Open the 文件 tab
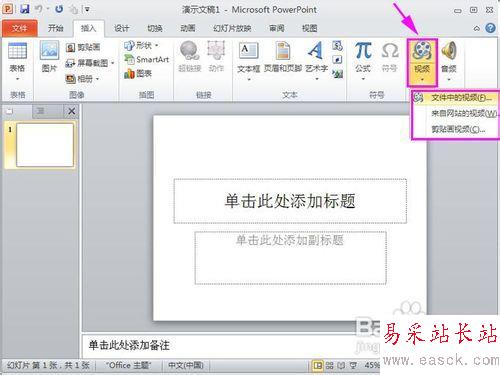Image resolution: width=500 pixels, height=375 pixels. click(x=20, y=28)
